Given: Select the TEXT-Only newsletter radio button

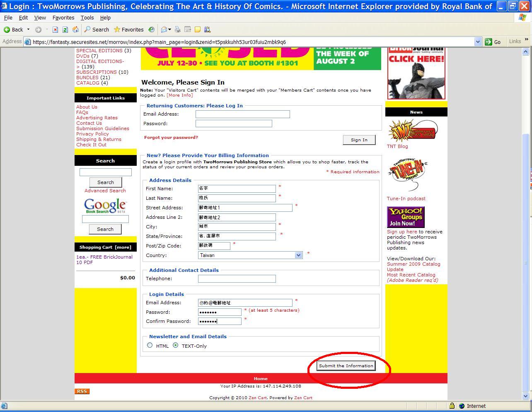Looking at the screenshot, I should tap(176, 345).
